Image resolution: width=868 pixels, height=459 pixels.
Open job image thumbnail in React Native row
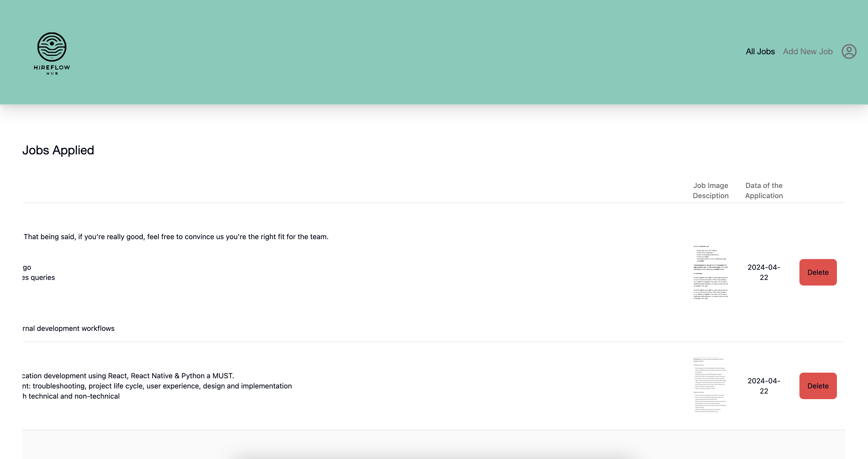tap(711, 385)
